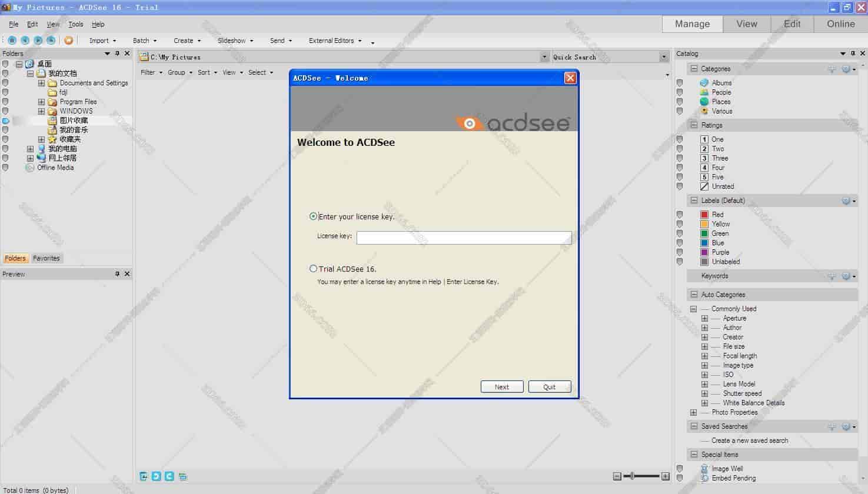The width and height of the screenshot is (868, 494).
Task: Click the zoom-in plus beside the thumbnail slider
Action: point(666,476)
